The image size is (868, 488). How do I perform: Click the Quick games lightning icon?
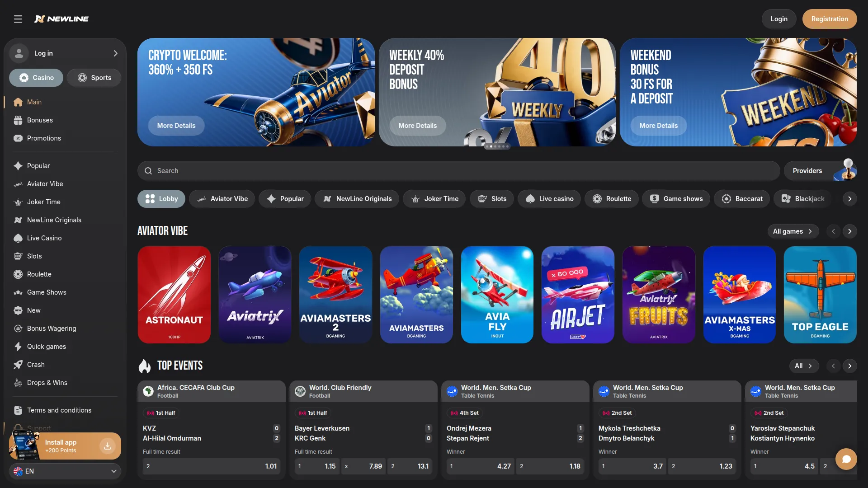[x=18, y=347]
